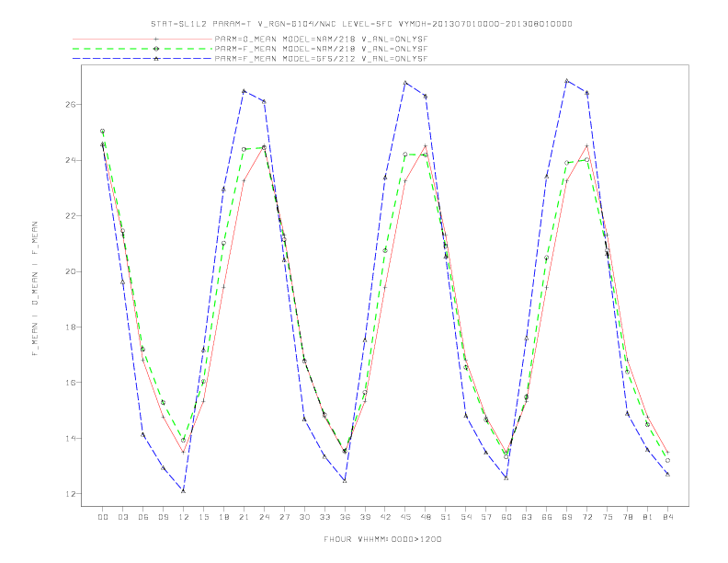Screen dimensions: 728x563
Task: Click the chart title starting STAT=SL1L2
Action: [x=361, y=24]
